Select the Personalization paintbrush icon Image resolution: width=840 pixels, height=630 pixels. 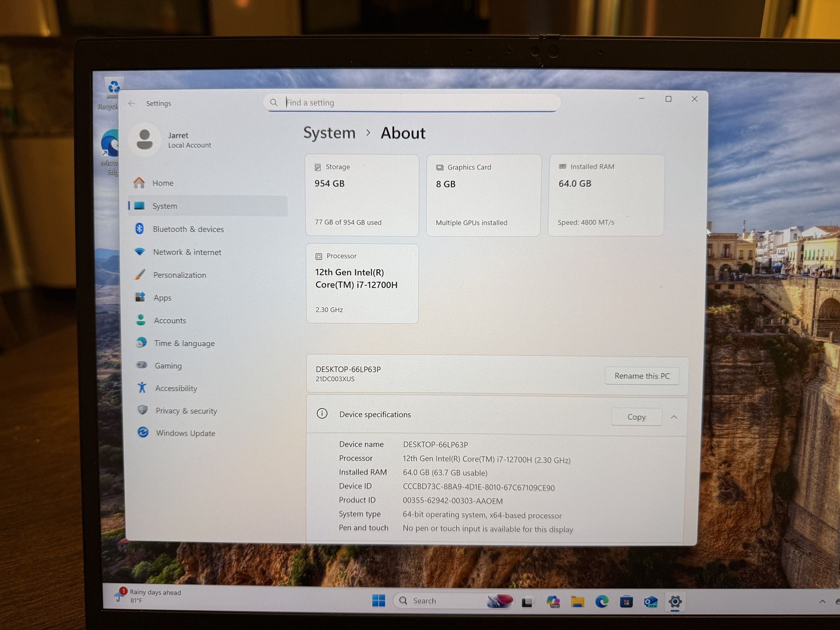click(x=140, y=275)
